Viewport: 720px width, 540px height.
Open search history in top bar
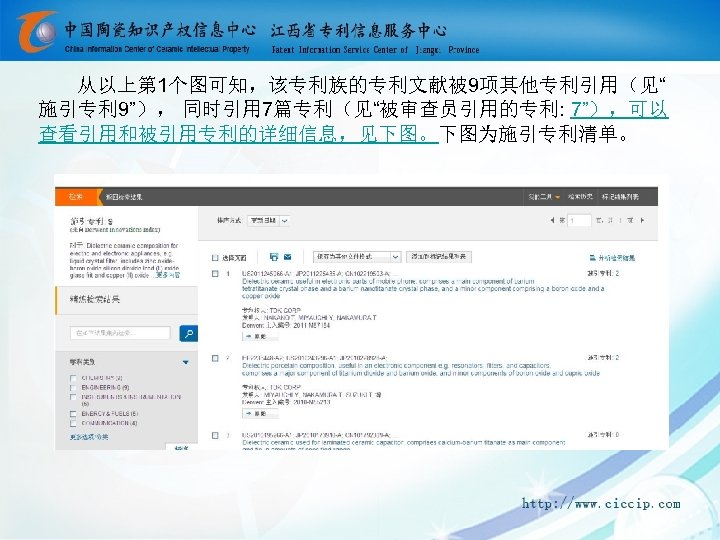coord(580,197)
